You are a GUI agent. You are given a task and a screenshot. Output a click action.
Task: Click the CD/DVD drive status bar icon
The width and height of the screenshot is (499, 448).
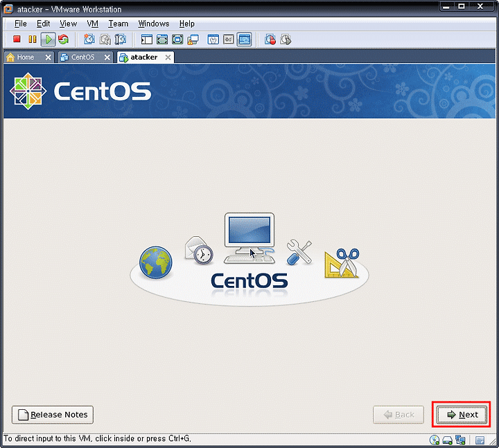coord(435,440)
